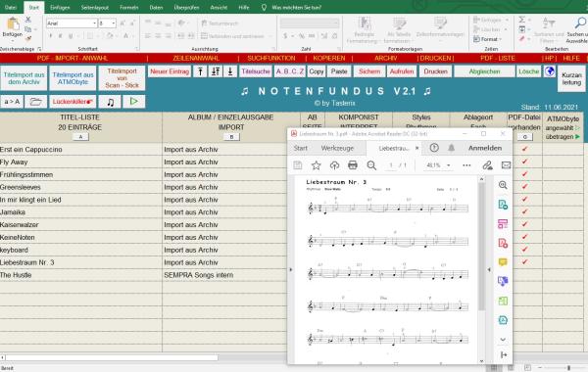Image resolution: width=588 pixels, height=372 pixels.
Task: Click the yellow comment bubble tool in Acrobat
Action: [x=503, y=262]
